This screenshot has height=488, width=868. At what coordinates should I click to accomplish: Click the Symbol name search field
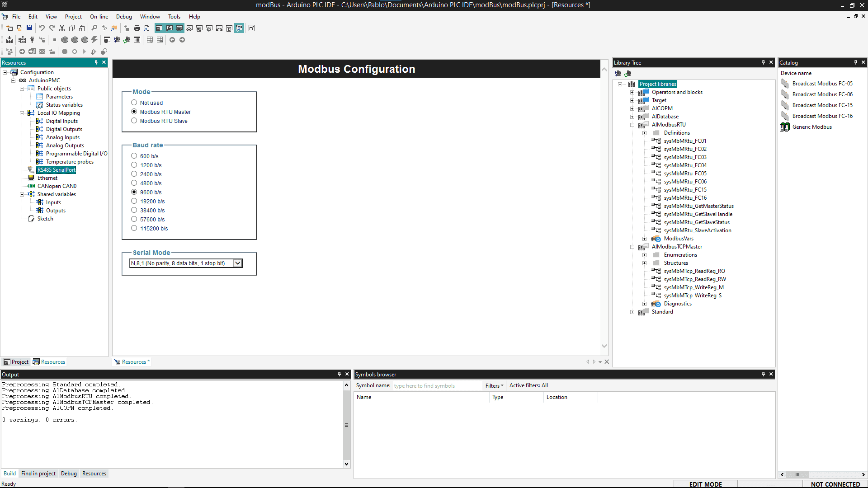tap(436, 385)
